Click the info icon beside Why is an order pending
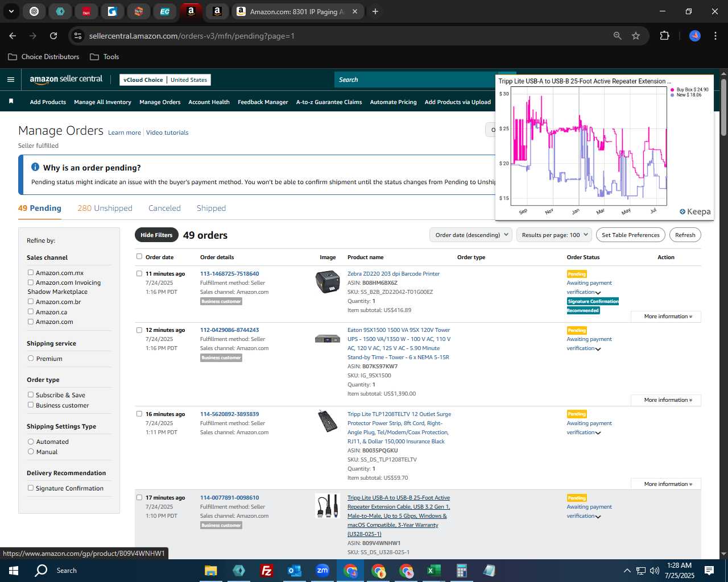The height and width of the screenshot is (582, 728). (x=35, y=167)
